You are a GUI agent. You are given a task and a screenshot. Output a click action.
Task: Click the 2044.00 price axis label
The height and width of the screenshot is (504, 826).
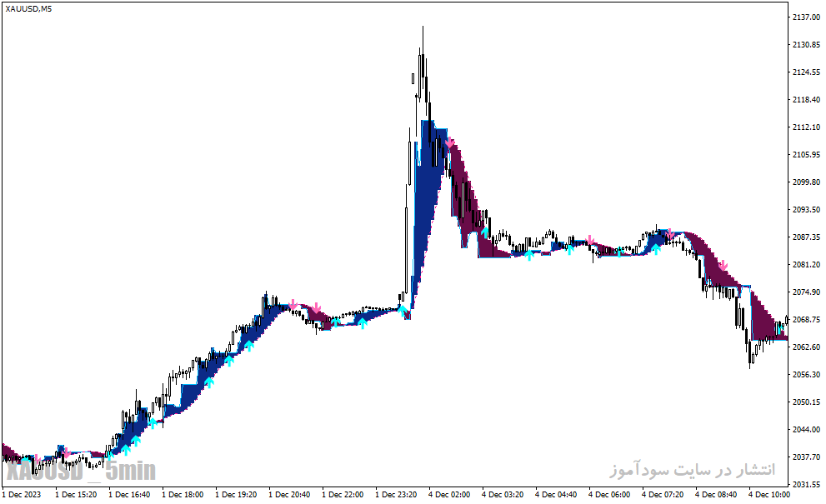(806, 429)
